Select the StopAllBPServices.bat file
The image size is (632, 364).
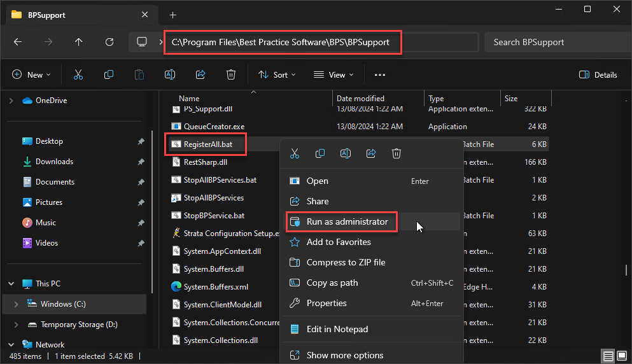click(220, 180)
